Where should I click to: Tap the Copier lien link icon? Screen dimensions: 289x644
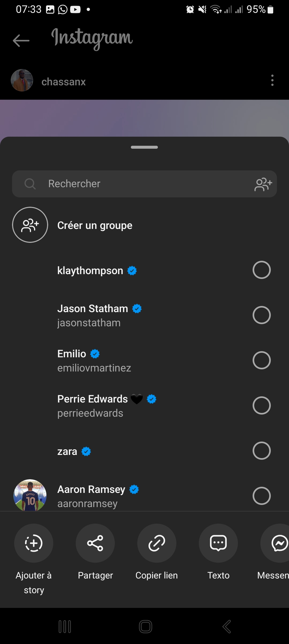pyautogui.click(x=157, y=543)
